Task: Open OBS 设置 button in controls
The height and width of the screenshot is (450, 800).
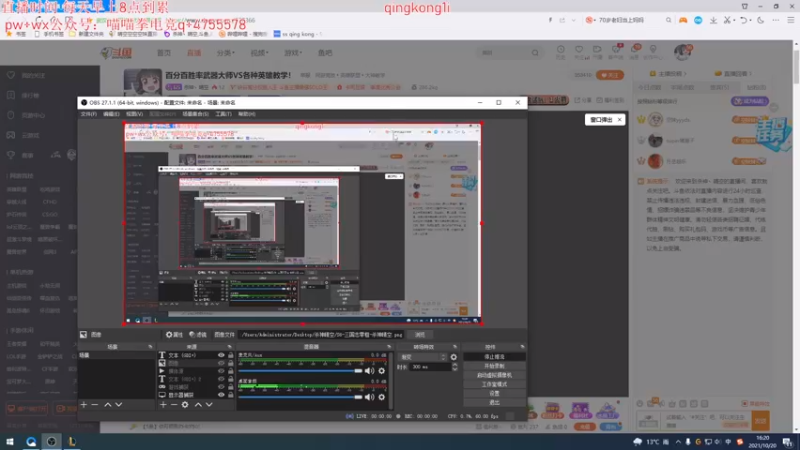Action: 494,393
